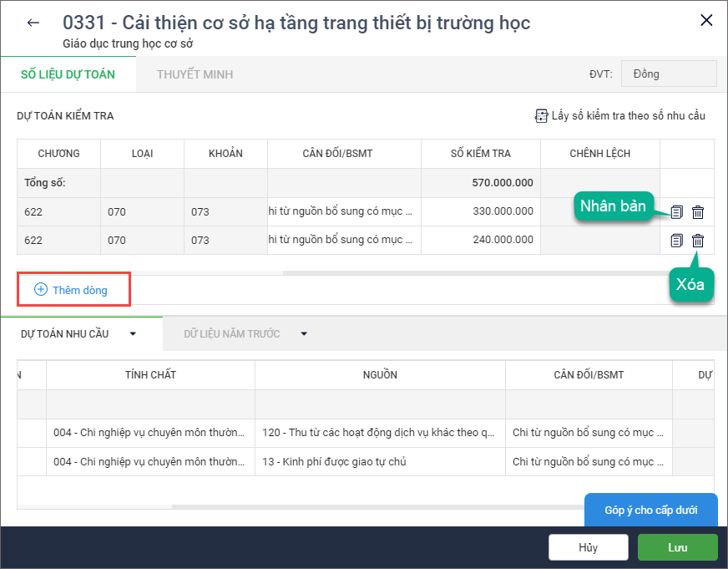
Task: Click Lấy số kiểm tra theo số nhu cầu
Action: coord(628,115)
